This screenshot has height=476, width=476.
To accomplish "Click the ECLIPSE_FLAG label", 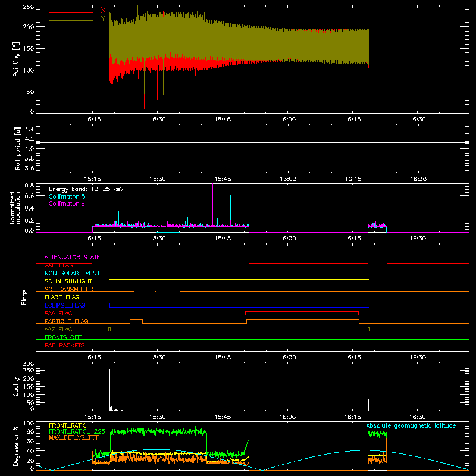I will [x=65, y=305].
